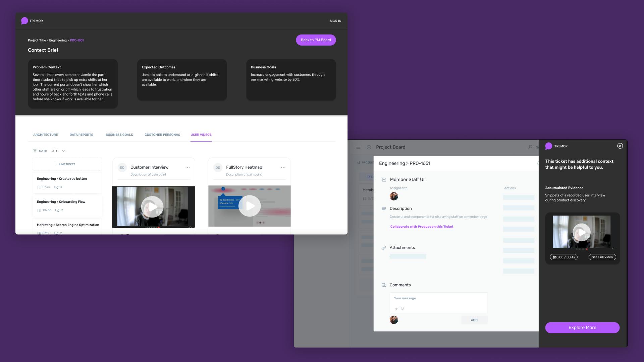This screenshot has width=644, height=362.
Task: Play the FullStory Heatmap video
Action: (x=250, y=206)
